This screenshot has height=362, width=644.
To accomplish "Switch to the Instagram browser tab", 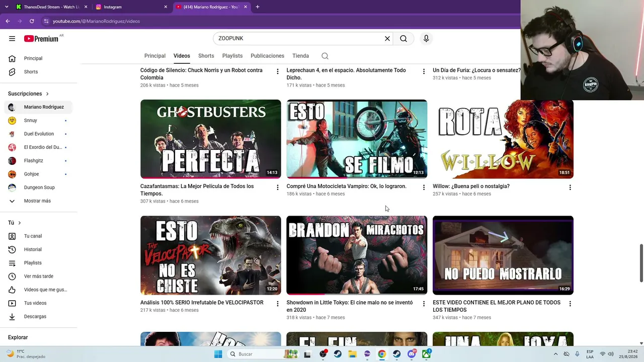I will pos(131,7).
